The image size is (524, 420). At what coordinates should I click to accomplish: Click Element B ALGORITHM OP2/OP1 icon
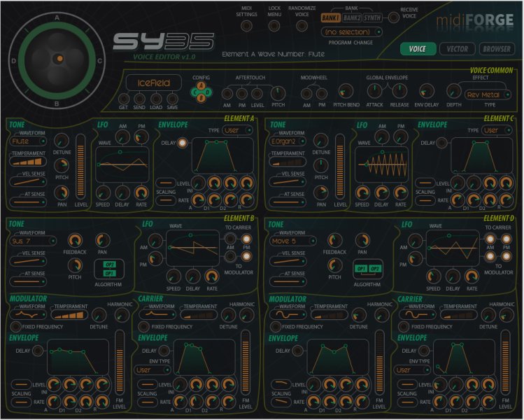pos(109,269)
